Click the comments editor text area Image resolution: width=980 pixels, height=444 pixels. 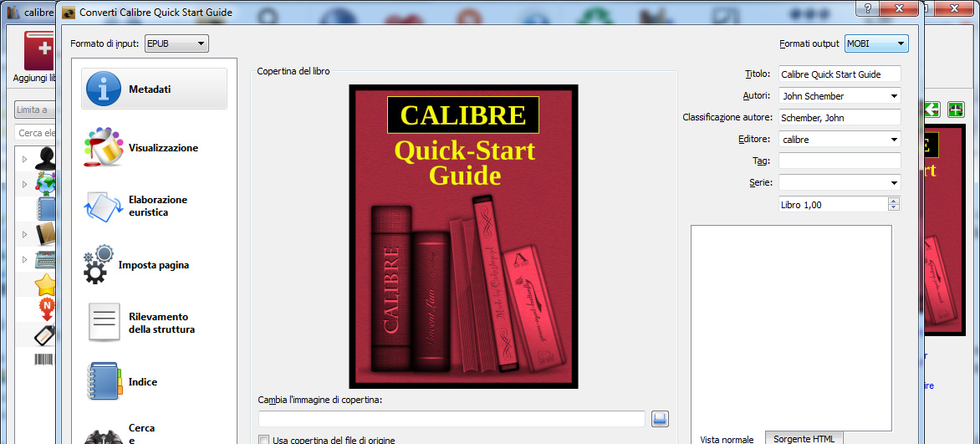pyautogui.click(x=791, y=328)
